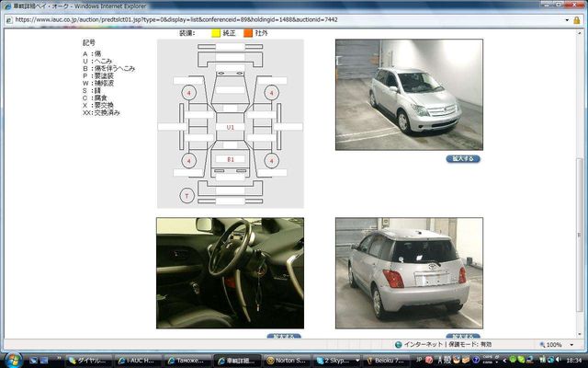Click the B1 damage marker on the car diagram
Viewport: 588px width, 368px height.
[x=231, y=160]
